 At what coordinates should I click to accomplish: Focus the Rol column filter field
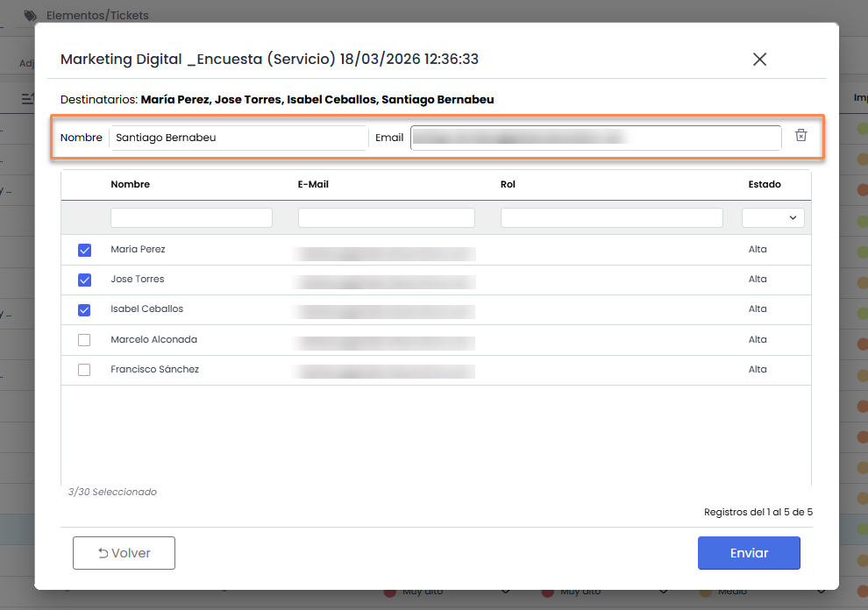click(x=611, y=217)
